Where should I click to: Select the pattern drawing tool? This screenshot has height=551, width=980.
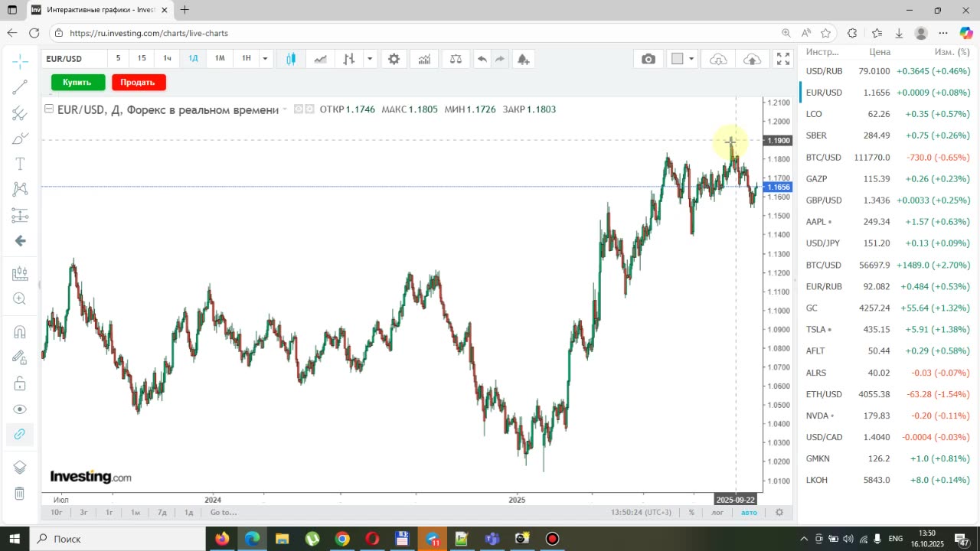[20, 189]
